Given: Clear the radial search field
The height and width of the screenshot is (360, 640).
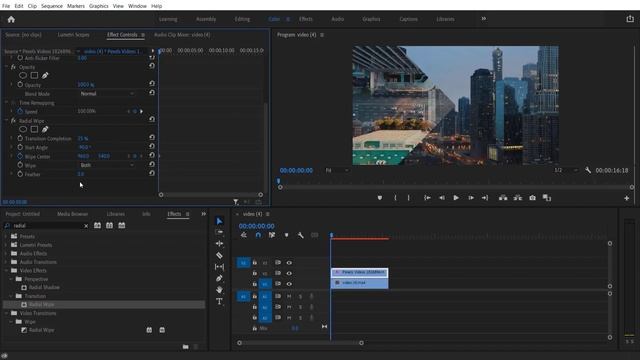Looking at the screenshot, I should click(86, 226).
